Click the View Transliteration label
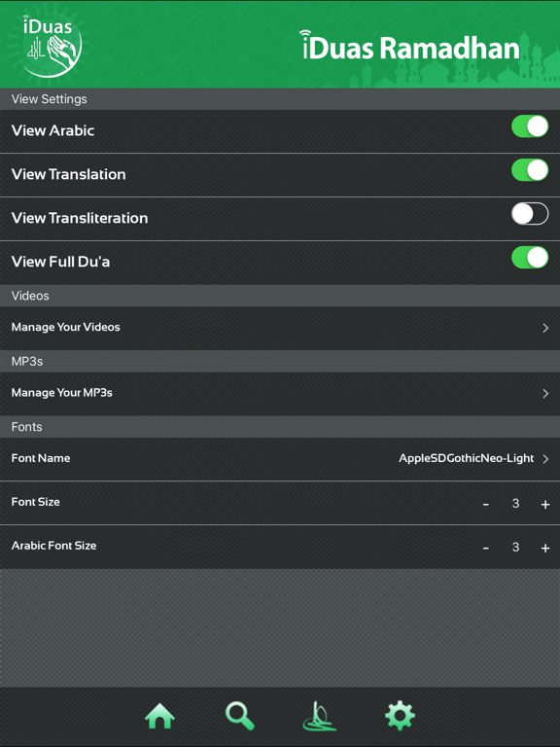 (x=80, y=218)
